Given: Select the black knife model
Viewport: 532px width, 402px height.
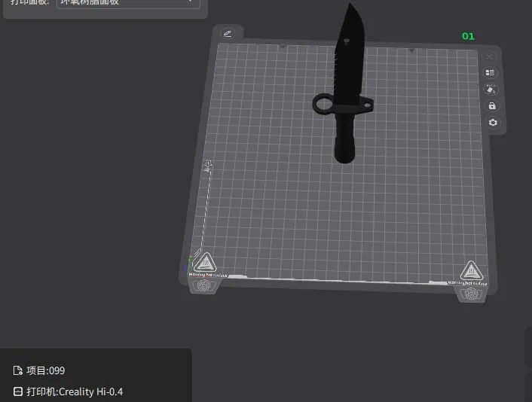Looking at the screenshot, I should (347, 102).
